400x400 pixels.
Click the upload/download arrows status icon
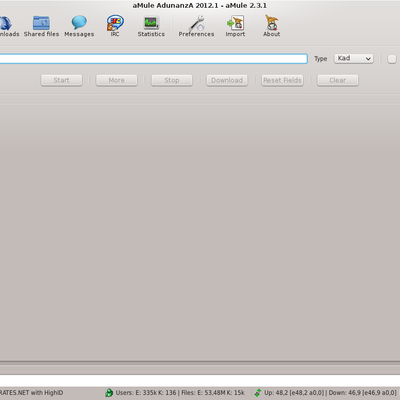coord(258,393)
